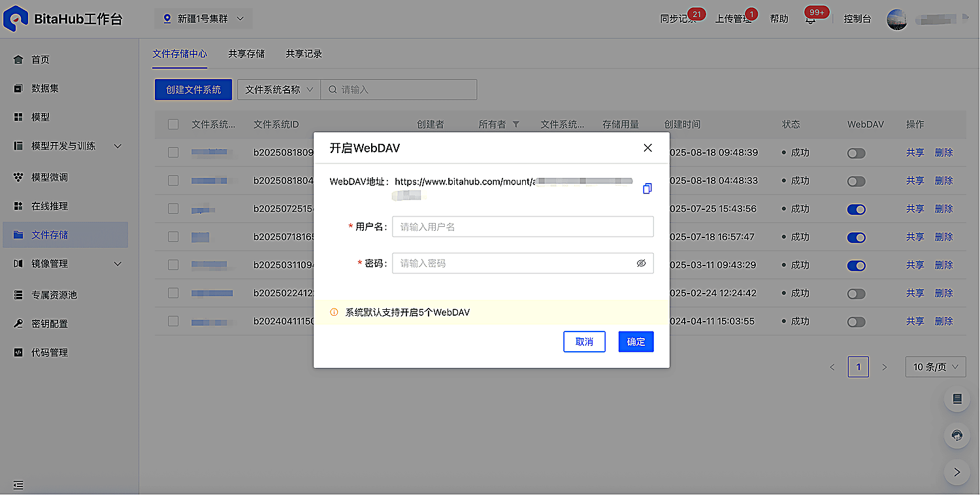Change page size via 10 条/页 dropdown

pyautogui.click(x=936, y=367)
